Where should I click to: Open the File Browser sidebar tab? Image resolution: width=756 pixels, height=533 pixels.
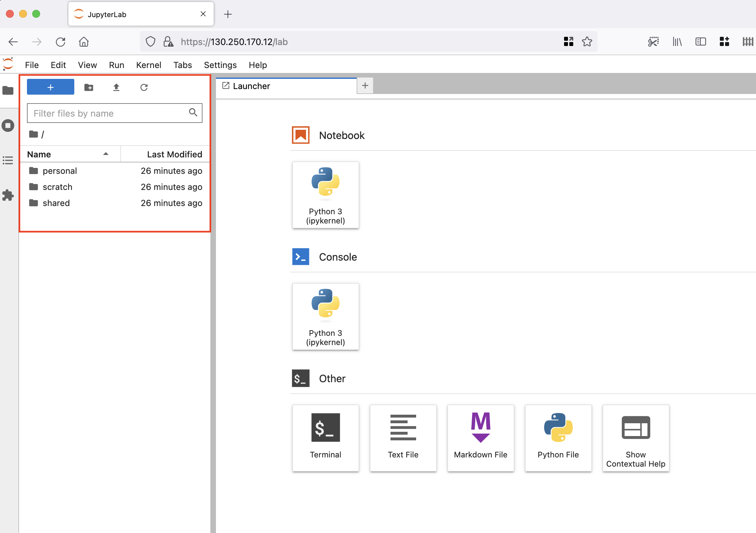pos(8,90)
